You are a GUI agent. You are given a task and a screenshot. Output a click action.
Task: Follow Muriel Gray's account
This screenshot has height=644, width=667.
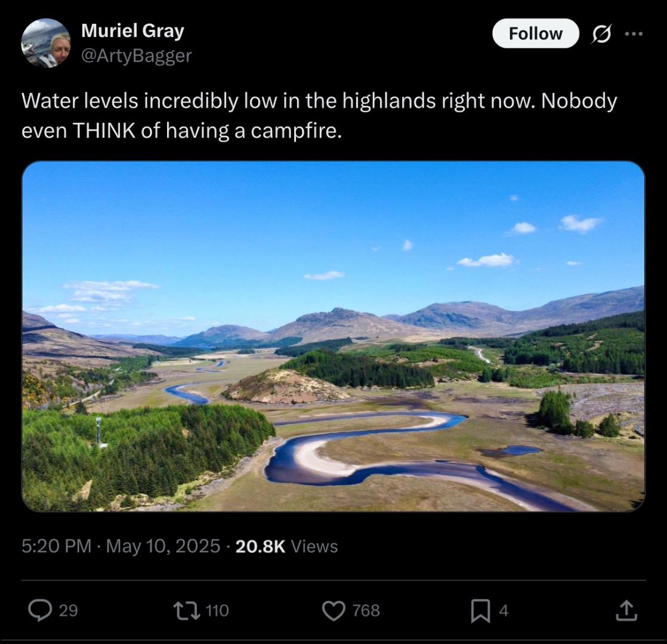tap(535, 33)
